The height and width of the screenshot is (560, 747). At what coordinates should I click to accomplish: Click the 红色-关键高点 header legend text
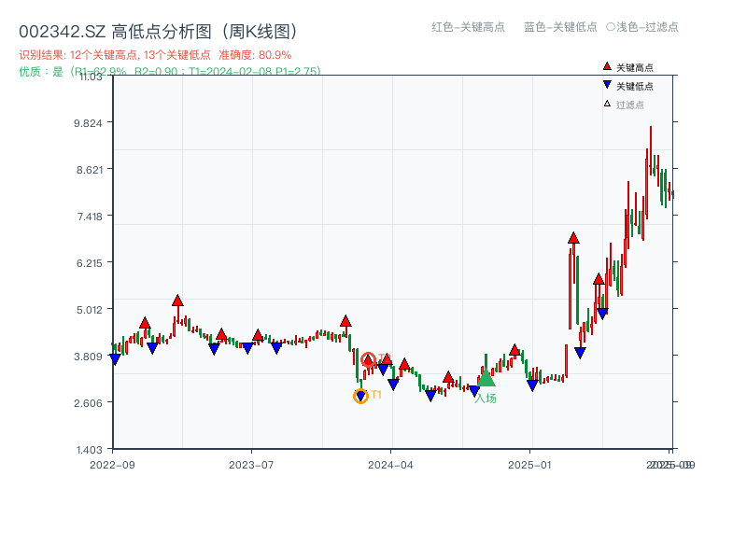click(469, 27)
